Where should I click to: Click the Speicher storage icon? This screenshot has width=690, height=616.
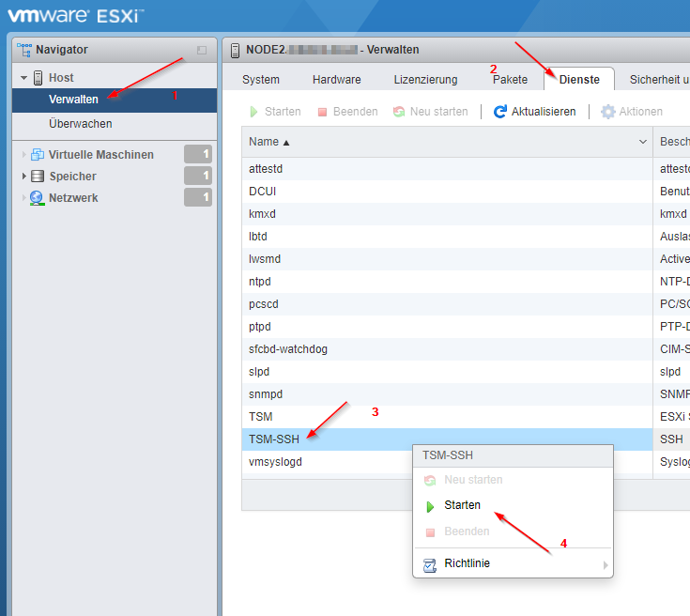click(38, 177)
